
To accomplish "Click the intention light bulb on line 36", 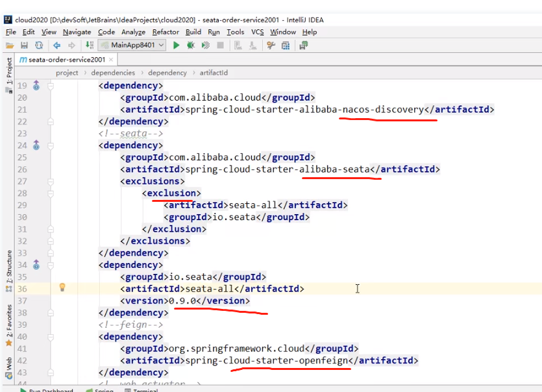I will (x=62, y=288).
